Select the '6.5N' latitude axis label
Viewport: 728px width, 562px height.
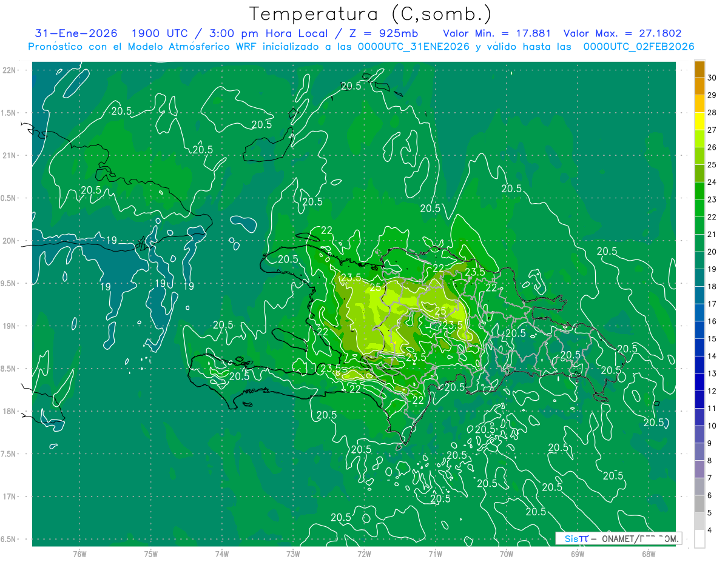pyautogui.click(x=9, y=540)
